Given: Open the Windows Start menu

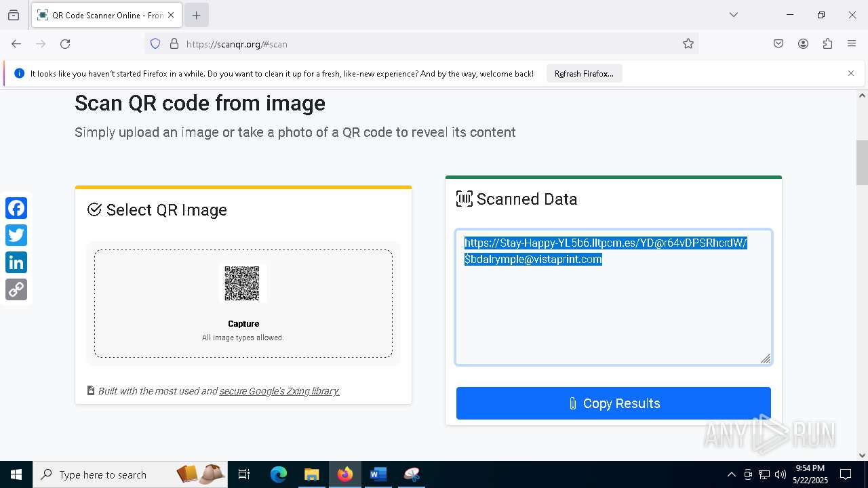Looking at the screenshot, I should click(x=16, y=474).
